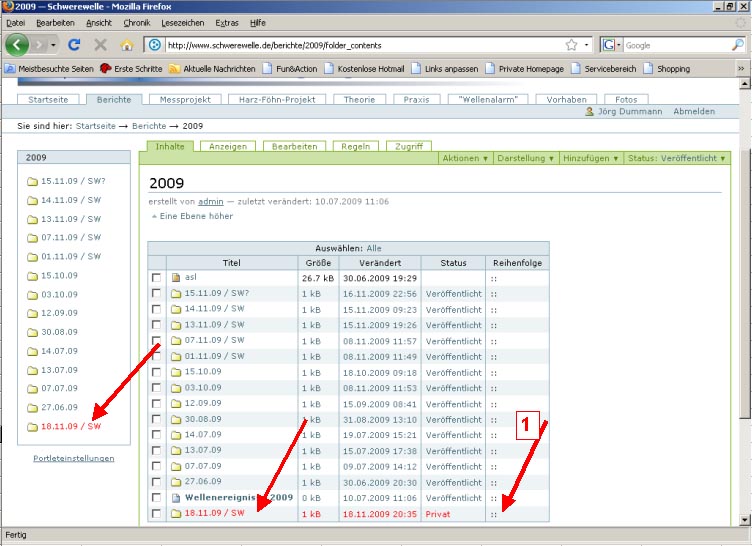Click the Portleteinstellungen link
752x546 pixels.
[73, 458]
